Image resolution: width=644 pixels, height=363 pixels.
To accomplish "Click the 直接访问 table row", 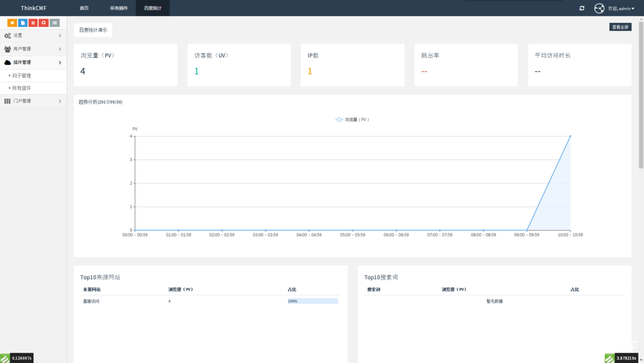I will [x=210, y=302].
